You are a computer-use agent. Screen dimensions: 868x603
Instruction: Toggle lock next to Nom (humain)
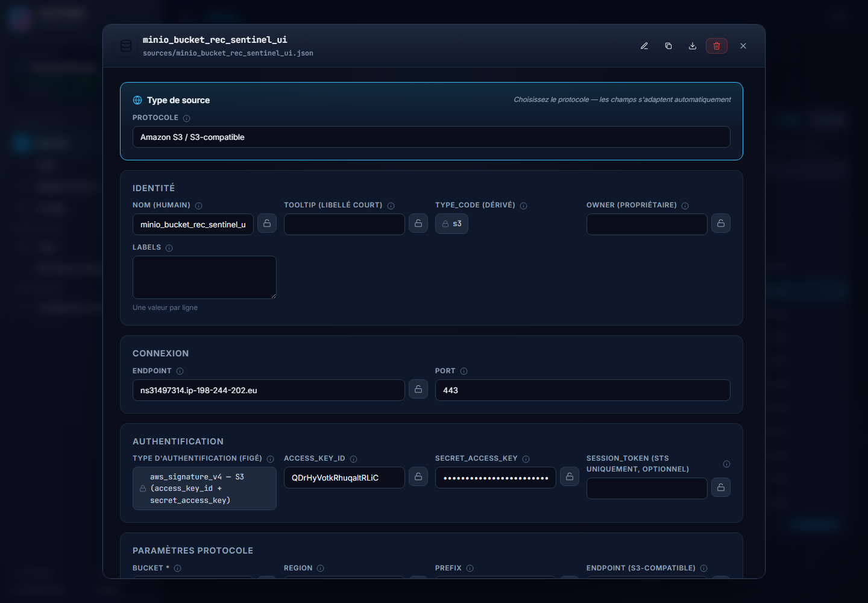[267, 223]
